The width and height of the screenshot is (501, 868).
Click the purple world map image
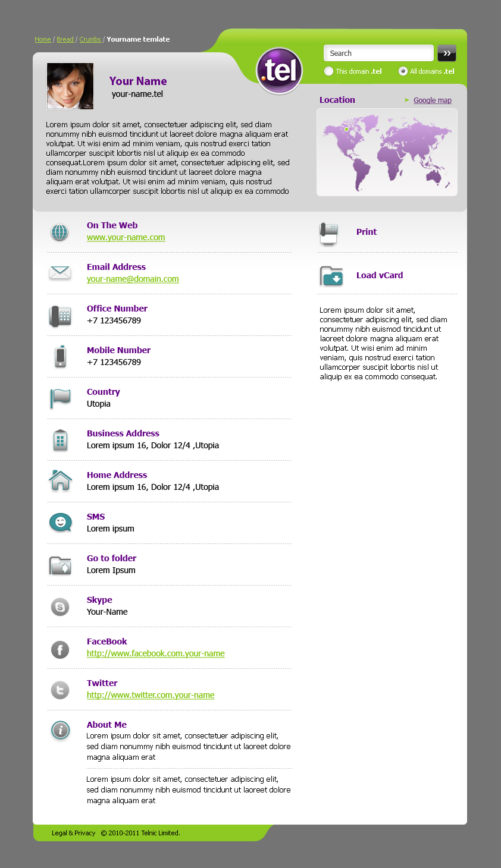click(x=387, y=152)
